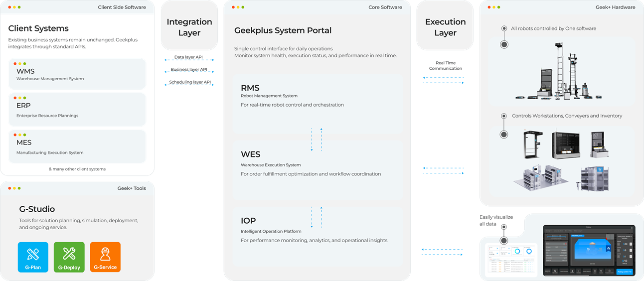
Task: Click the Integration Layer box
Action: [189, 25]
